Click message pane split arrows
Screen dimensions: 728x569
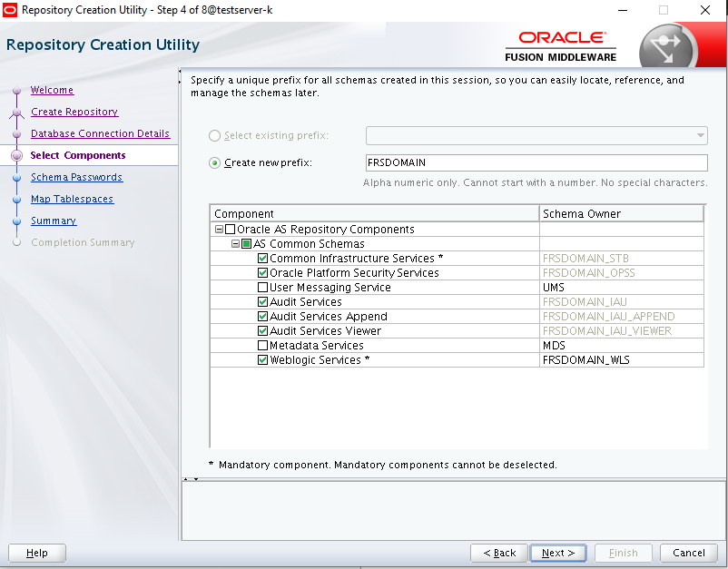tap(191, 479)
